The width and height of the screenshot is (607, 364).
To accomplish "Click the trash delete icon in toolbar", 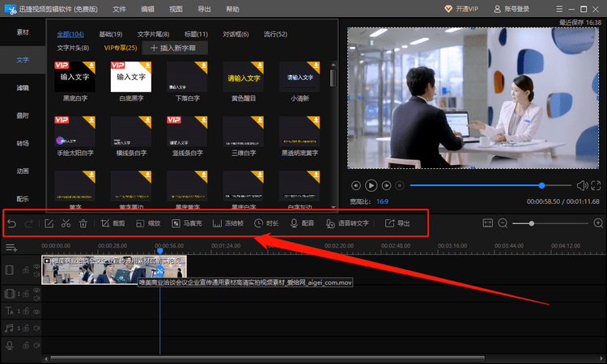I will pos(83,223).
